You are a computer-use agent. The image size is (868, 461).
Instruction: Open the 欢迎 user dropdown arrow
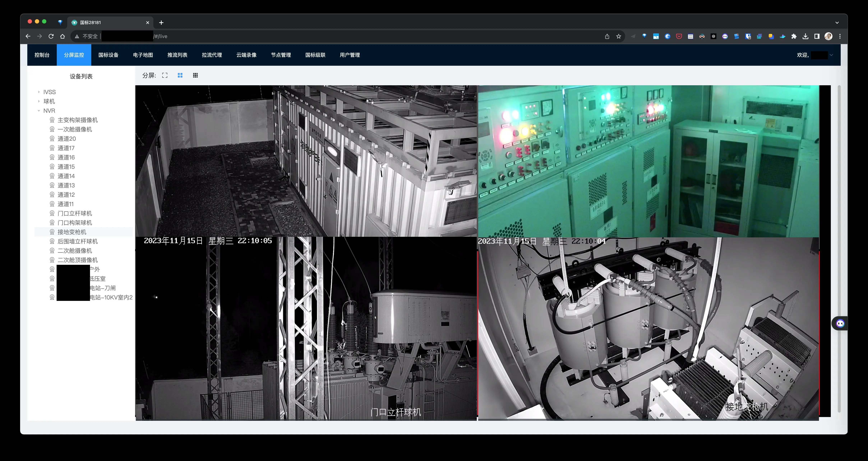coord(831,55)
